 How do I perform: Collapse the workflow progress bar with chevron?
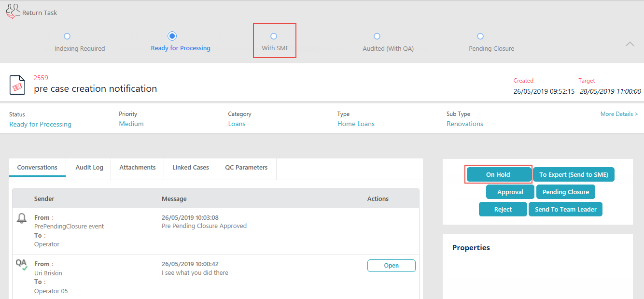630,44
